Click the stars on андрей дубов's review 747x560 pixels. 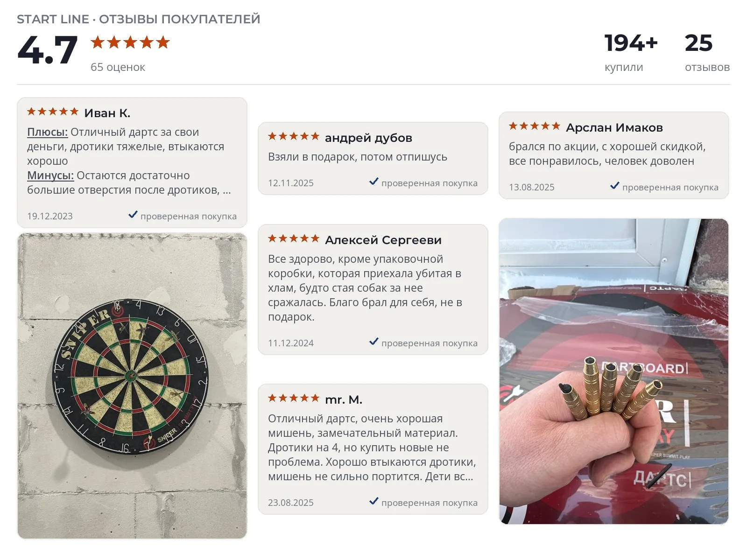294,136
